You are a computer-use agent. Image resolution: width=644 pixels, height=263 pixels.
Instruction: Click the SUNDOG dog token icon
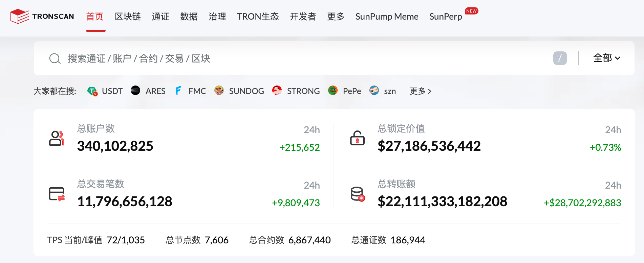219,91
